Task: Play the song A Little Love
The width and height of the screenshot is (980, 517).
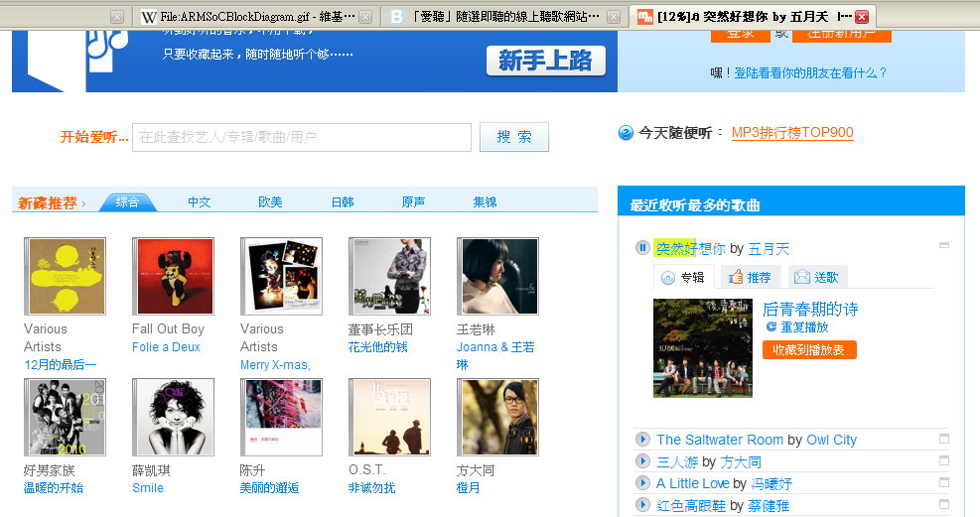Action: tap(641, 482)
